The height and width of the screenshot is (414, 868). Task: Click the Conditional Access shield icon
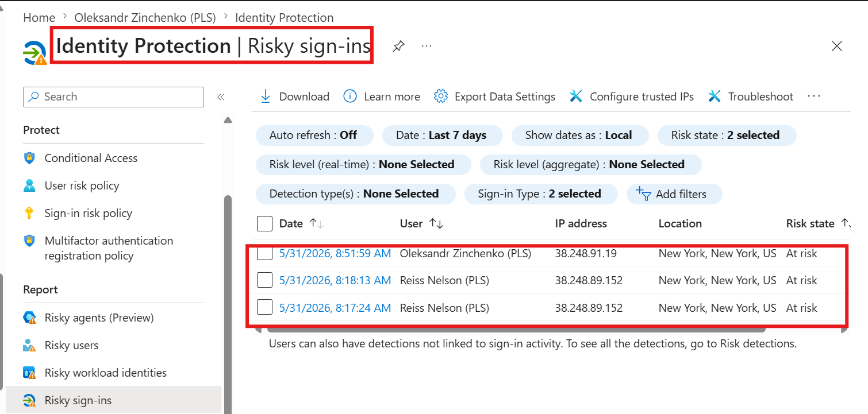click(x=29, y=158)
